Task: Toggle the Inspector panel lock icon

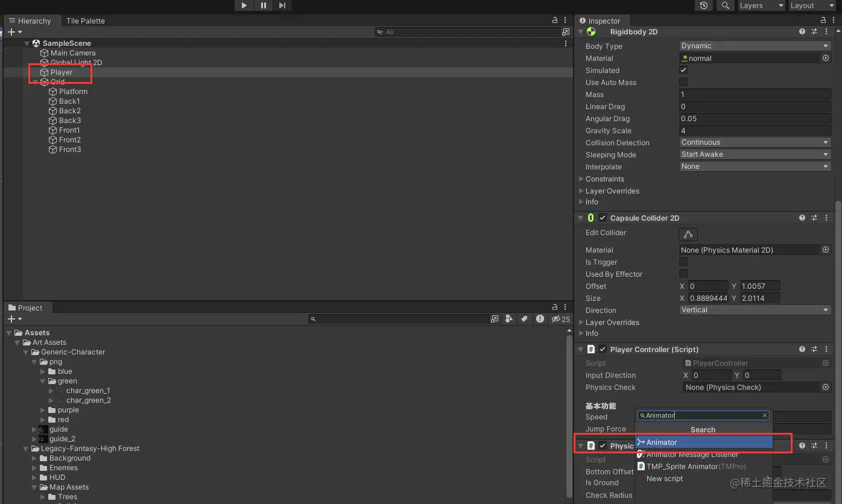Action: pyautogui.click(x=823, y=20)
